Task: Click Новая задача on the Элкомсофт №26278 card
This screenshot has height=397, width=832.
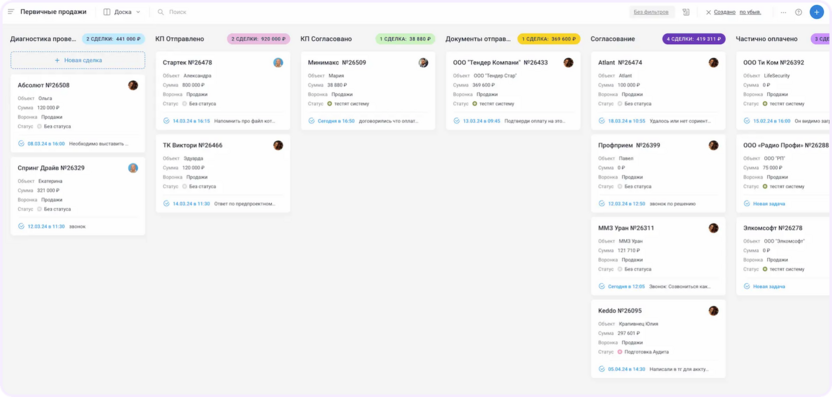Action: pos(769,286)
